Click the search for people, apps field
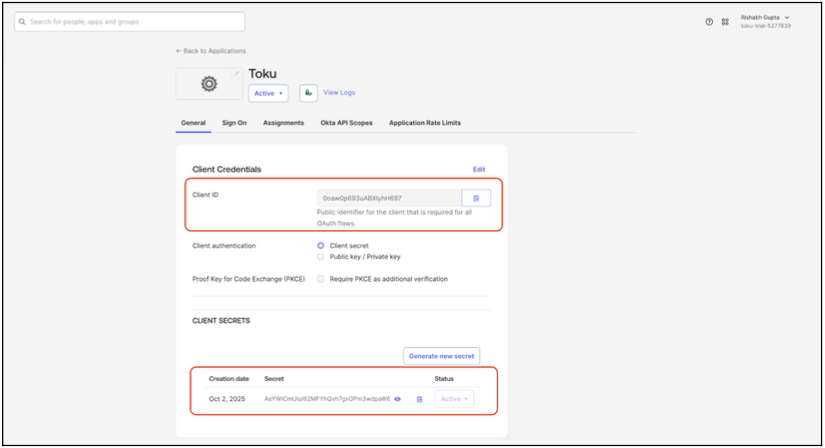Screen dimensions: 825x448 129,22
